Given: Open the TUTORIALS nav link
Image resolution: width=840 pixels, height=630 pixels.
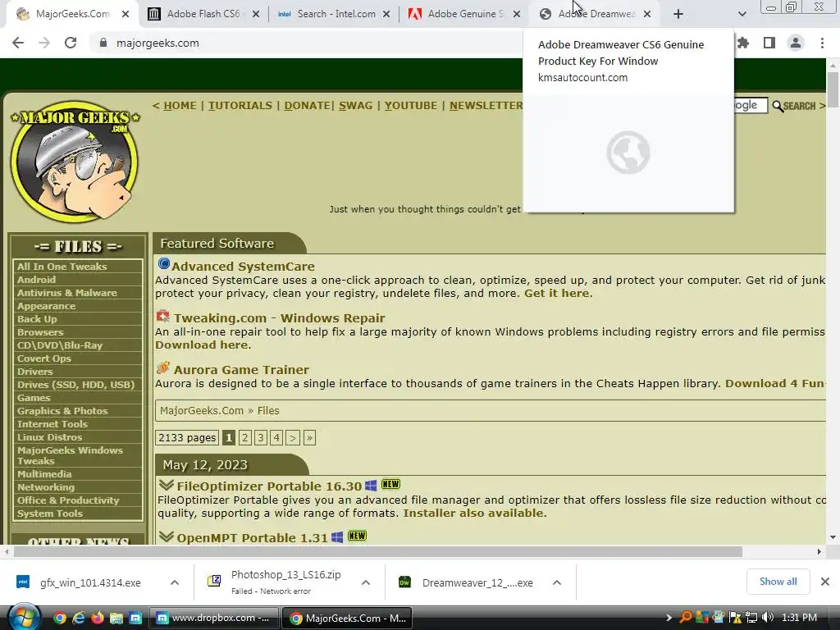Looking at the screenshot, I should click(240, 106).
